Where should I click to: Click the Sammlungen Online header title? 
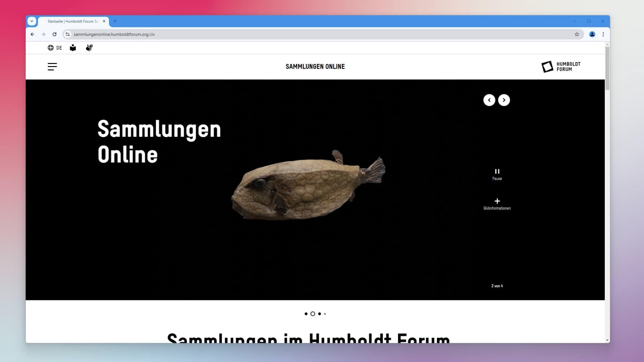315,67
